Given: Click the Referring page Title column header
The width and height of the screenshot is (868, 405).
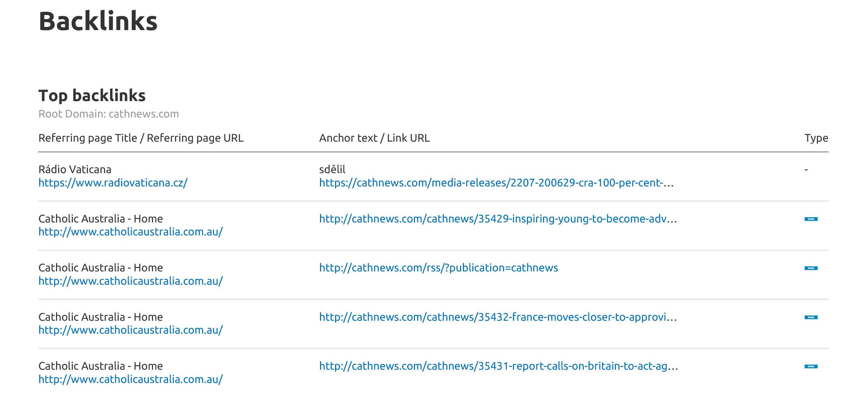Looking at the screenshot, I should click(x=140, y=138).
